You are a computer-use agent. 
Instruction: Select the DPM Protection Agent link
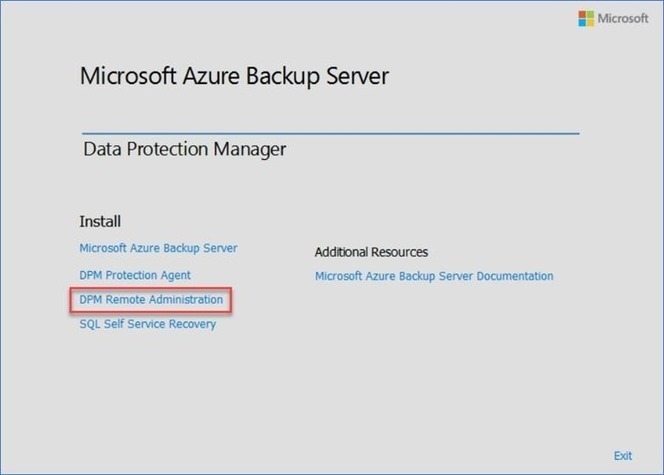135,275
